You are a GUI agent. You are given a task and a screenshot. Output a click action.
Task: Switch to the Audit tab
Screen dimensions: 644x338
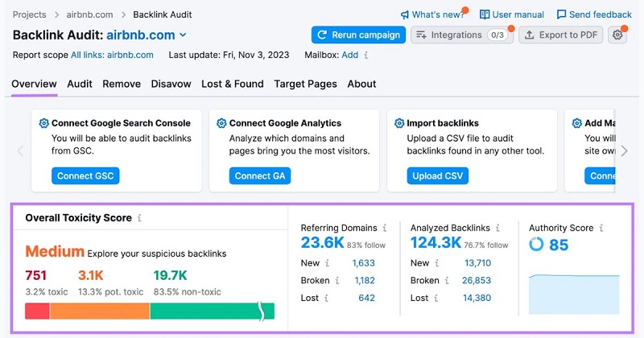click(x=80, y=84)
